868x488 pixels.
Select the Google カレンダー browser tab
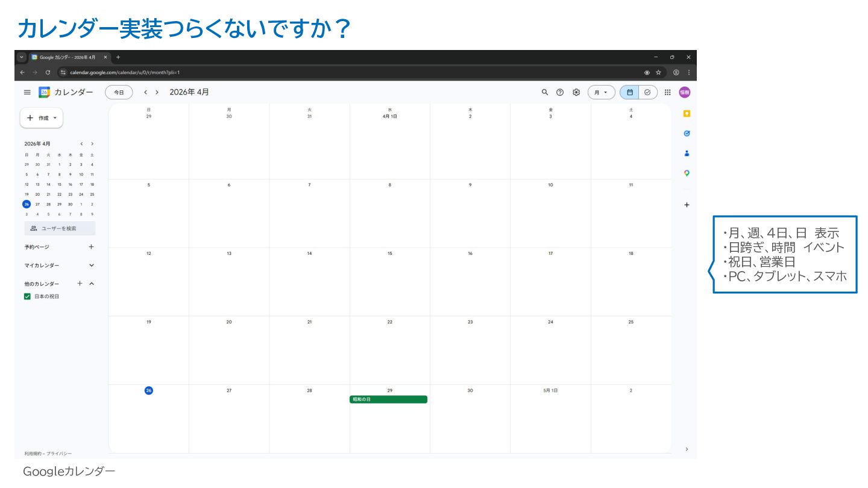click(69, 57)
